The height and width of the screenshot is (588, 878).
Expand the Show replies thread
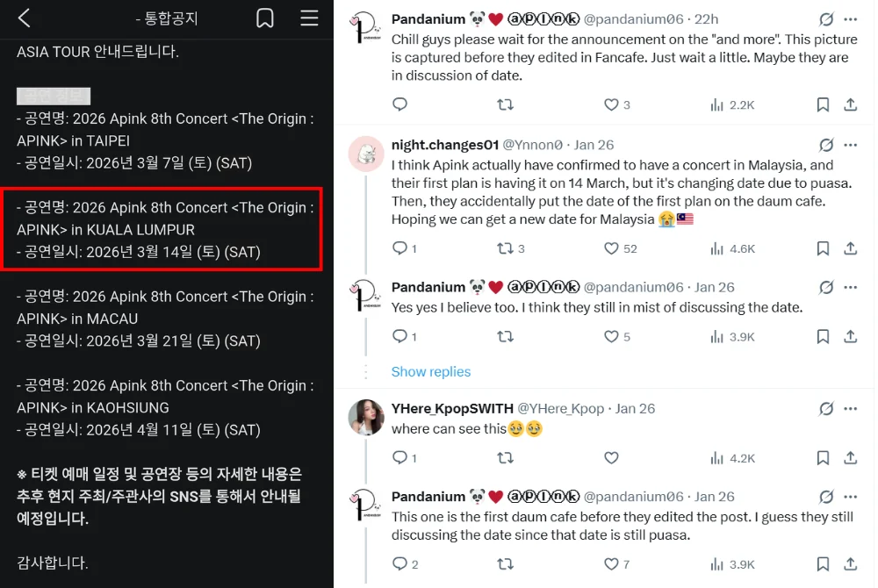[x=430, y=371]
